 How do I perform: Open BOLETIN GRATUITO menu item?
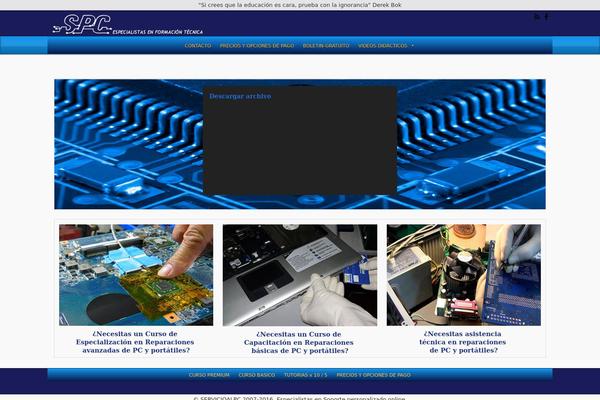(326, 46)
